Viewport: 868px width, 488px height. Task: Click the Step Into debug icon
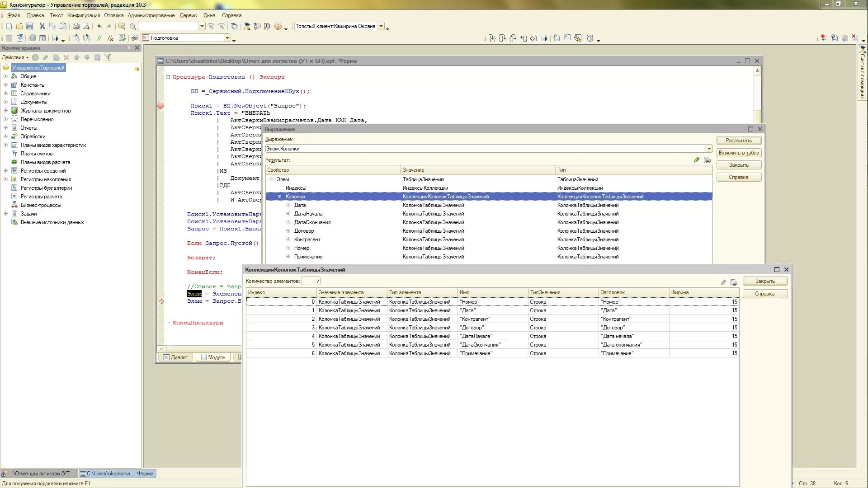[492, 38]
